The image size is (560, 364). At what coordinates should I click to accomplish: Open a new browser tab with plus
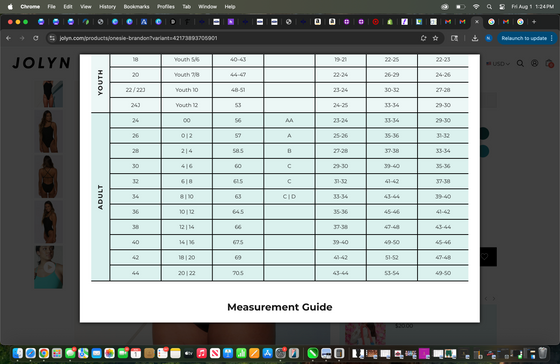[x=534, y=22]
